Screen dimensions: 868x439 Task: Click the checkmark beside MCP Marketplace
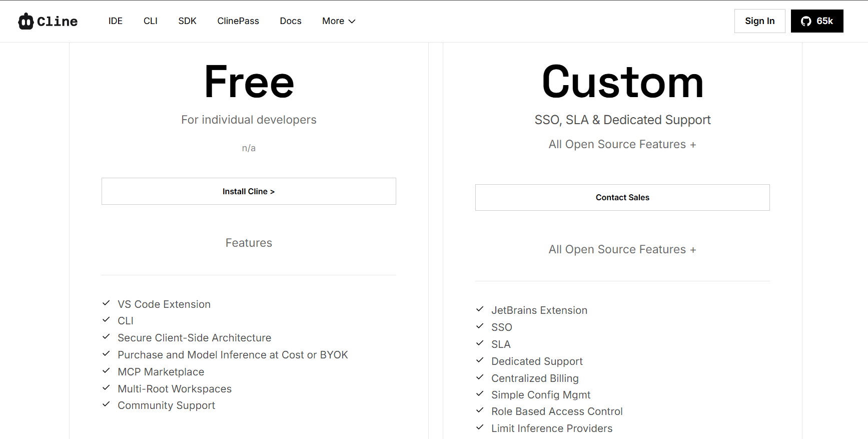point(106,370)
